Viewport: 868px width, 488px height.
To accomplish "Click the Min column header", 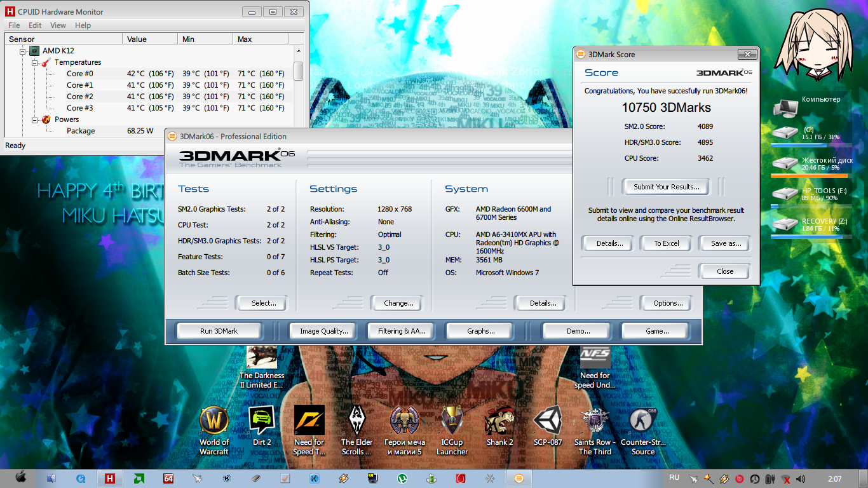I will point(205,39).
